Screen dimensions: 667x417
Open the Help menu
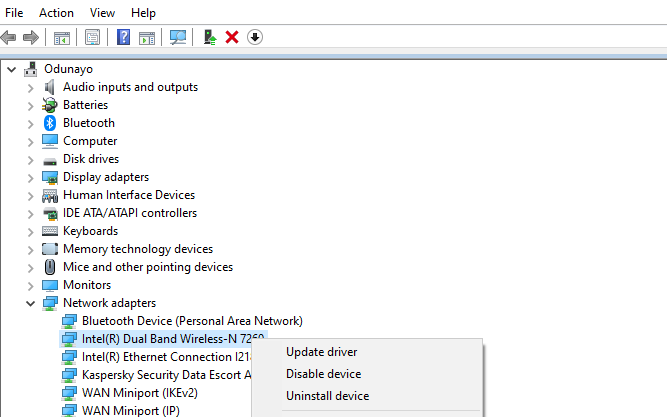143,13
